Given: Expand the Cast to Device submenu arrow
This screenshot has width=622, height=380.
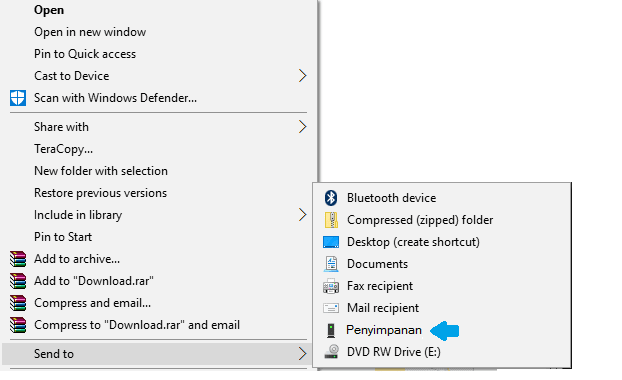Looking at the screenshot, I should 302,75.
